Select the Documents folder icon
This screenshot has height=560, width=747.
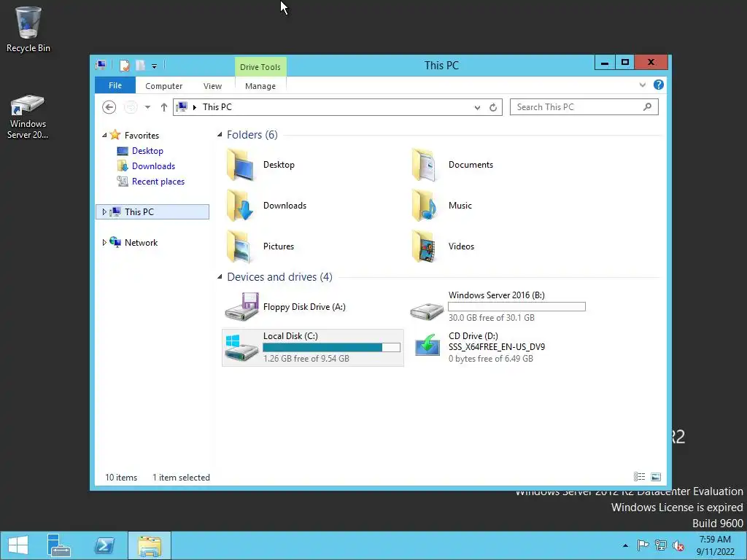click(424, 165)
